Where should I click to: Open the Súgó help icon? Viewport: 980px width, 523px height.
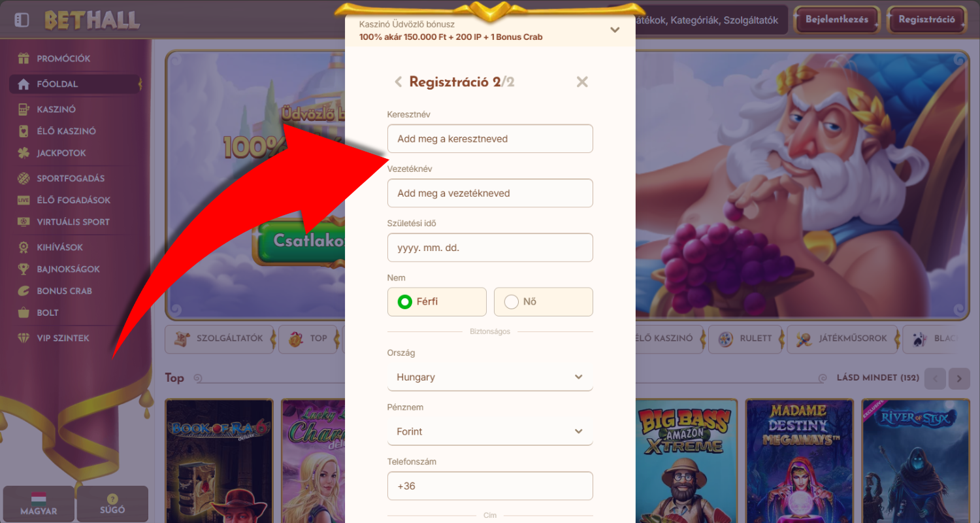(112, 499)
